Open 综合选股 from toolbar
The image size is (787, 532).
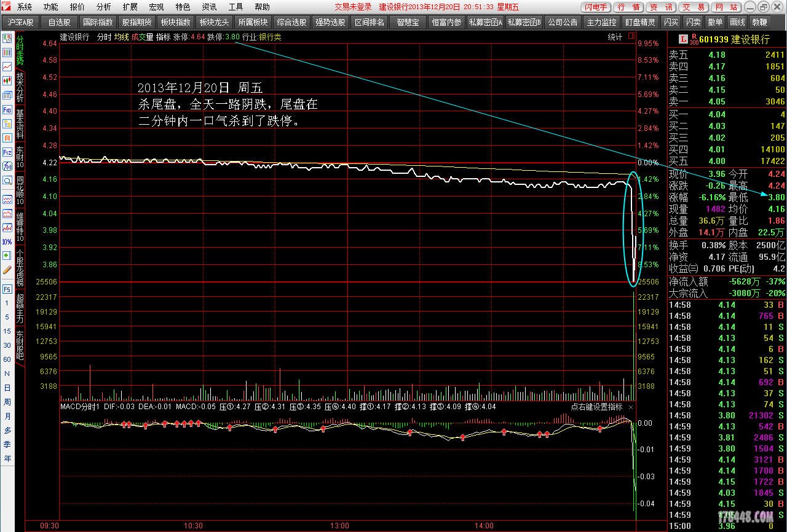click(x=291, y=22)
